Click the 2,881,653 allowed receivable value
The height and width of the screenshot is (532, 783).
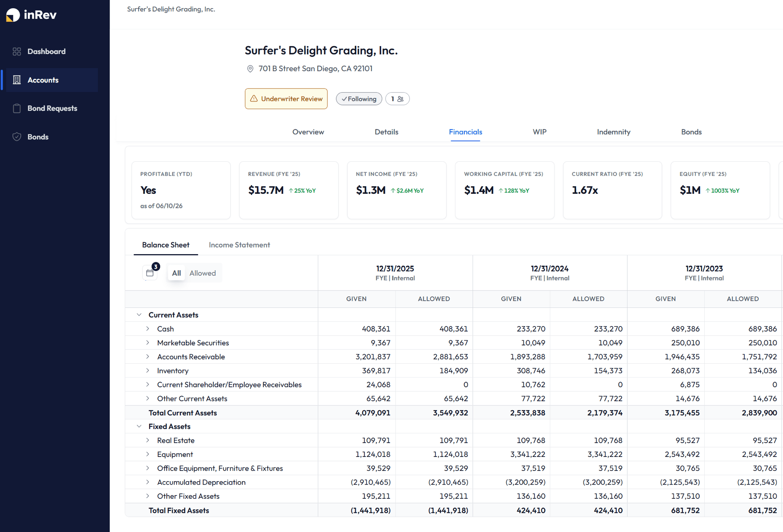click(x=450, y=357)
